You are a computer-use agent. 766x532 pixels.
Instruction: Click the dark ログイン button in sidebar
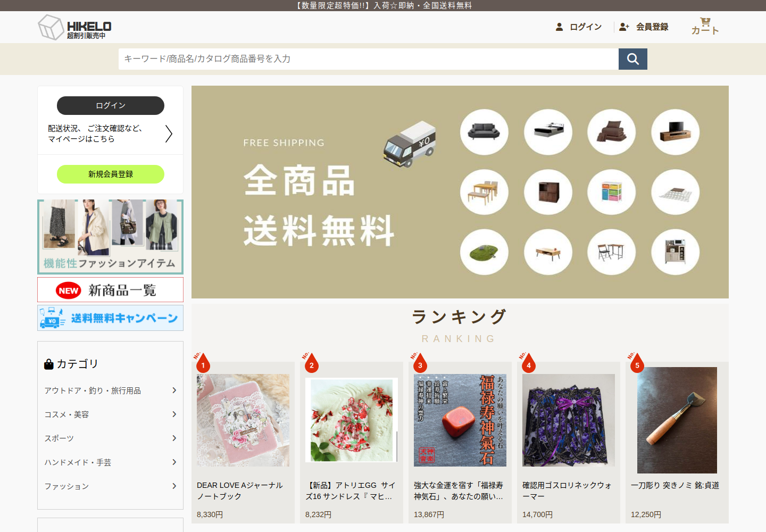click(111, 105)
